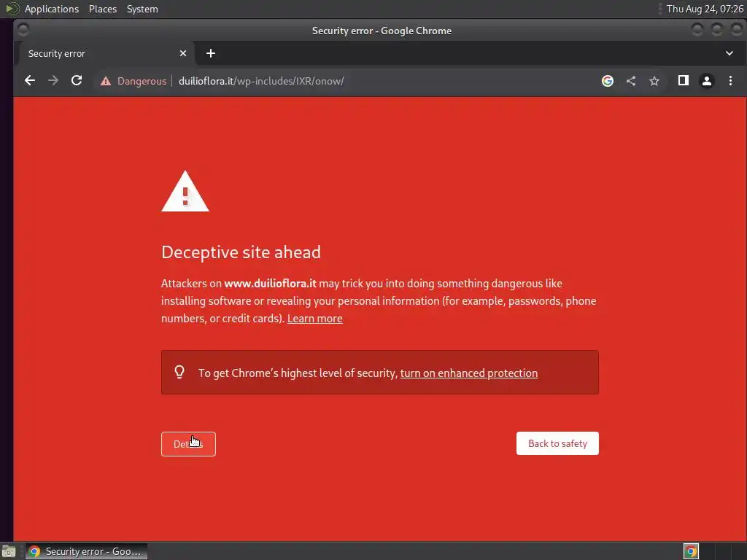Open the profile avatar menu

click(707, 81)
